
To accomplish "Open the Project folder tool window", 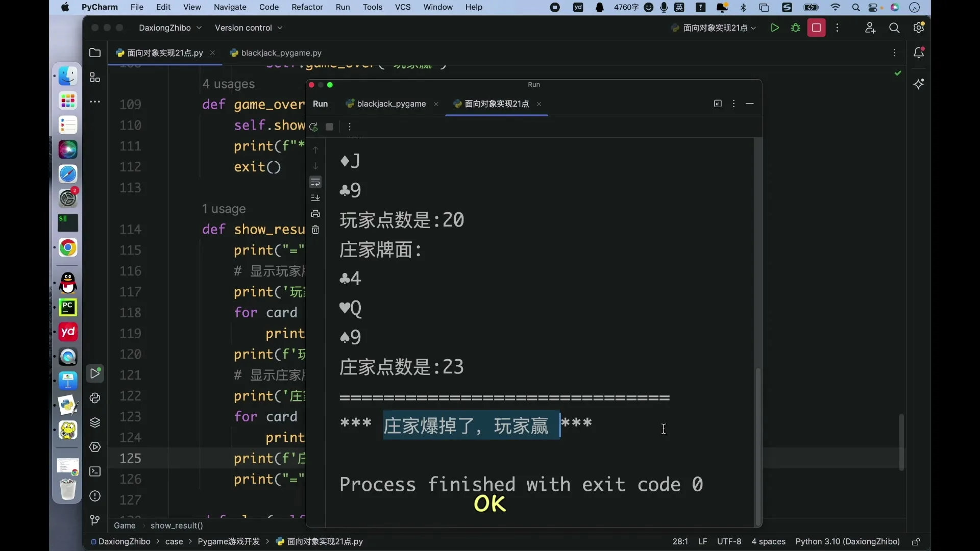I will tap(95, 53).
